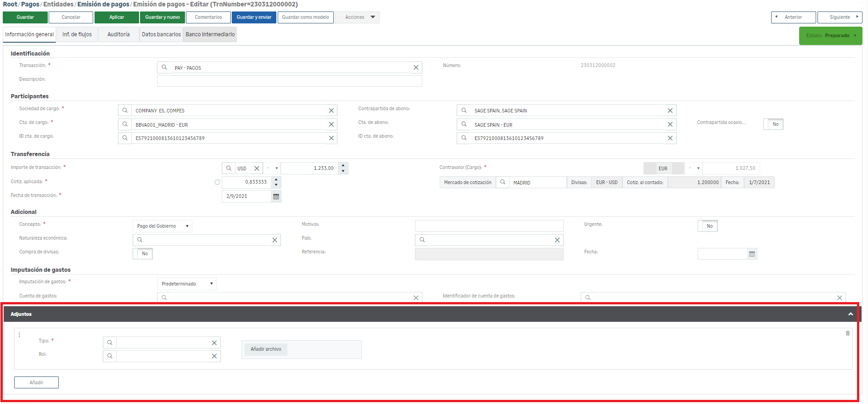
Task: Click the trash icon in Adjuntos row
Action: 847,333
